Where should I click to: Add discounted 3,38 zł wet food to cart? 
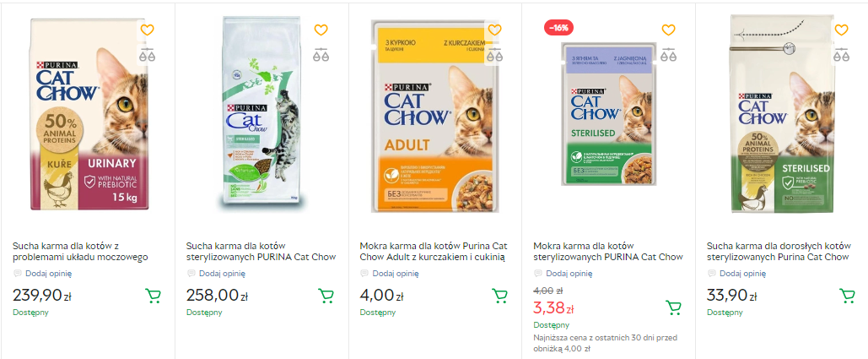[x=673, y=307]
